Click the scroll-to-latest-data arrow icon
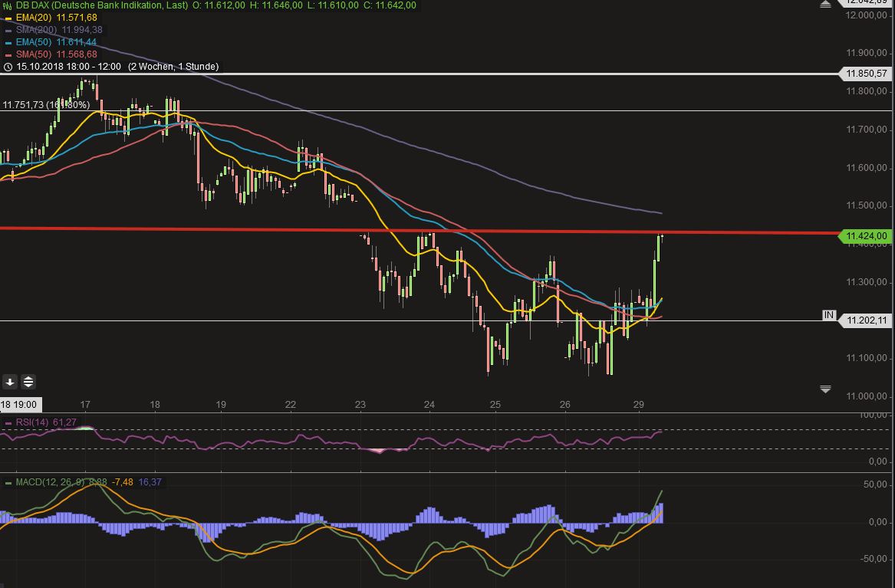The image size is (895, 588). (9, 381)
